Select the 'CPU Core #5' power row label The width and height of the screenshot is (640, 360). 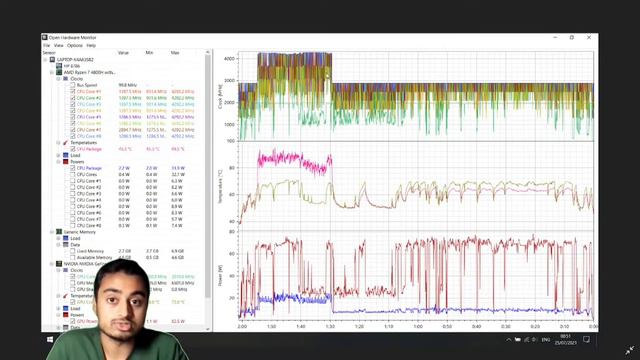(x=89, y=206)
